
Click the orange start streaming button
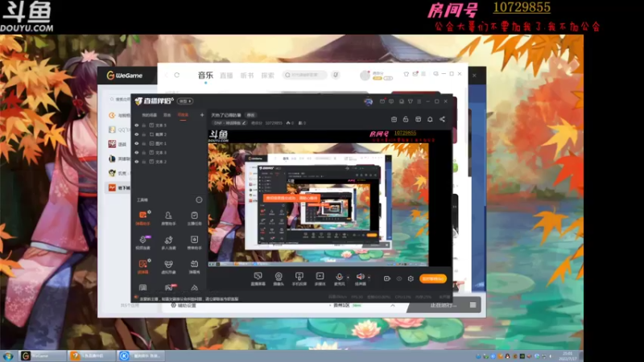pos(433,278)
